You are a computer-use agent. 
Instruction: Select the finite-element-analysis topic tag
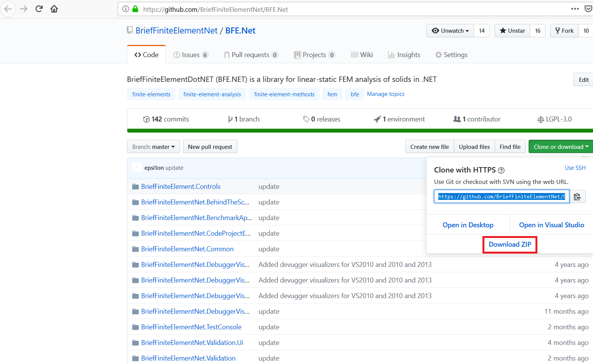[x=212, y=94]
